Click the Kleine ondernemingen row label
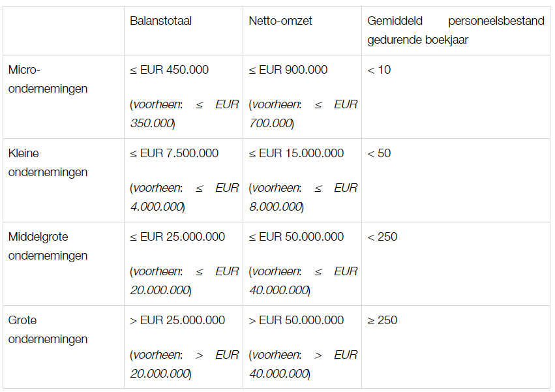Viewport: 555px width, 392px height. coord(48,162)
